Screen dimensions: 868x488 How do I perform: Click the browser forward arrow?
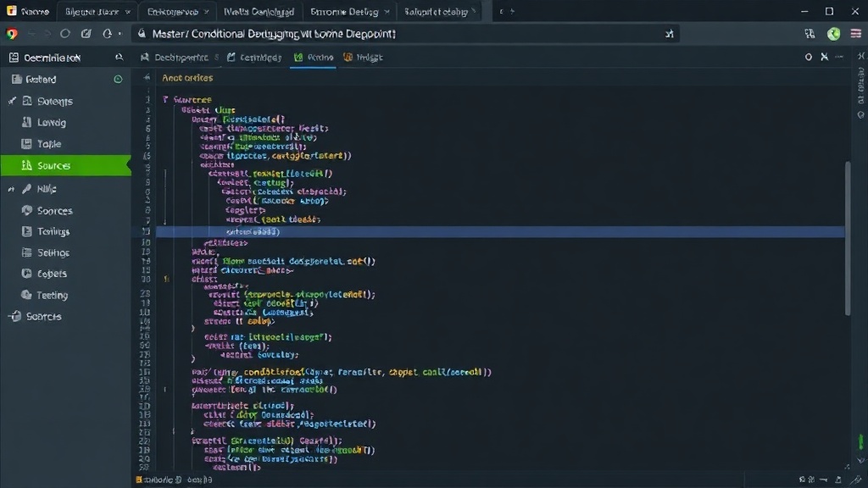pyautogui.click(x=47, y=34)
